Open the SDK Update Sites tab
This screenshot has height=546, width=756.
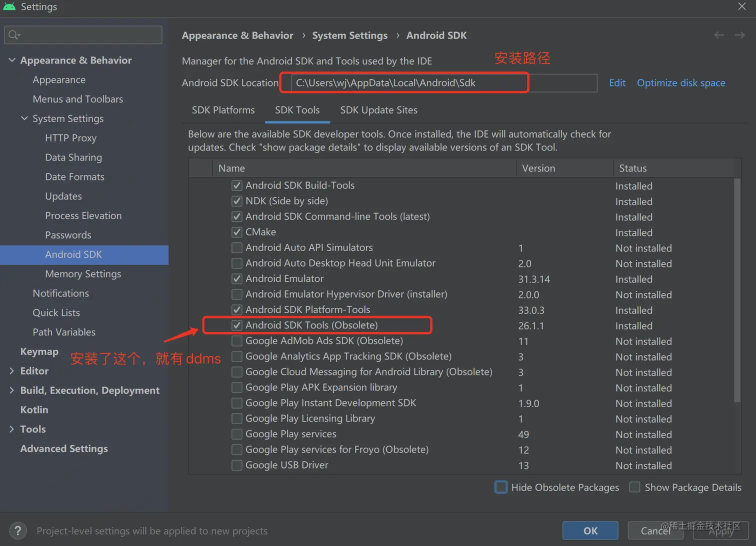pos(378,110)
